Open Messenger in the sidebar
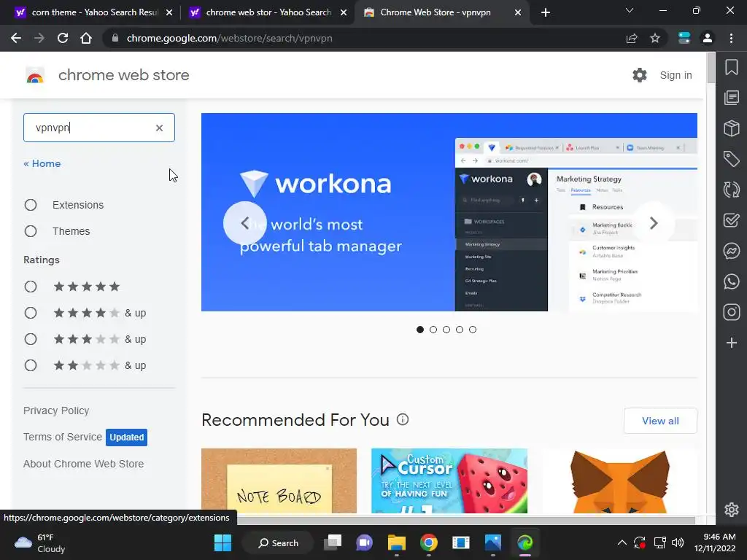 (x=731, y=251)
